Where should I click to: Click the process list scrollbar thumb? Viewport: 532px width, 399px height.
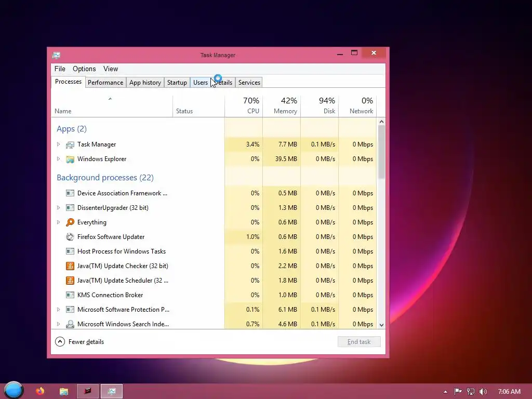click(381, 152)
